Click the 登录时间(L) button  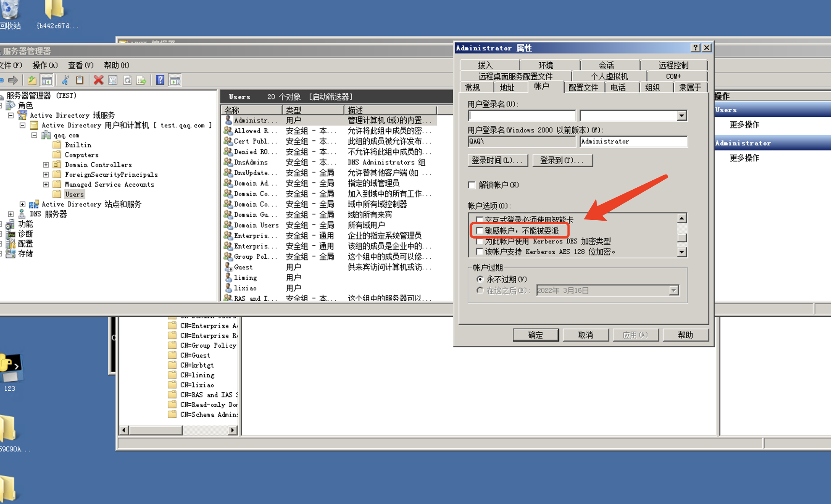click(x=497, y=160)
